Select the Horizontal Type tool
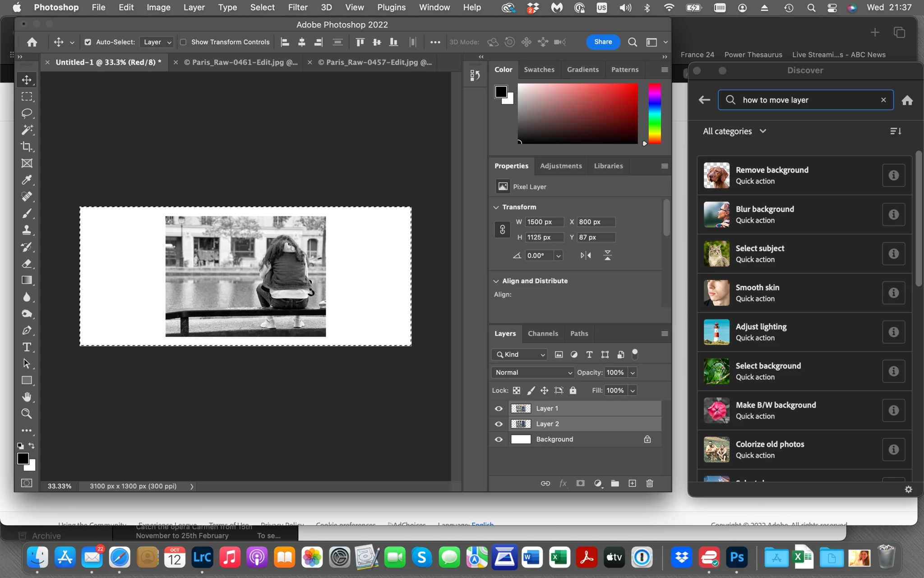This screenshot has width=924, height=578. [27, 347]
